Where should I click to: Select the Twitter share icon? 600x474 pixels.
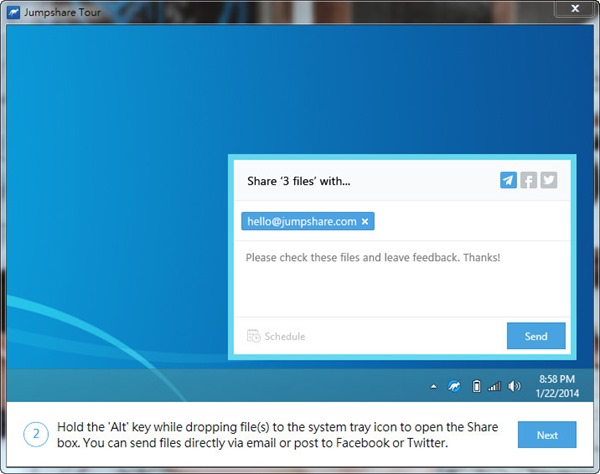click(x=549, y=180)
